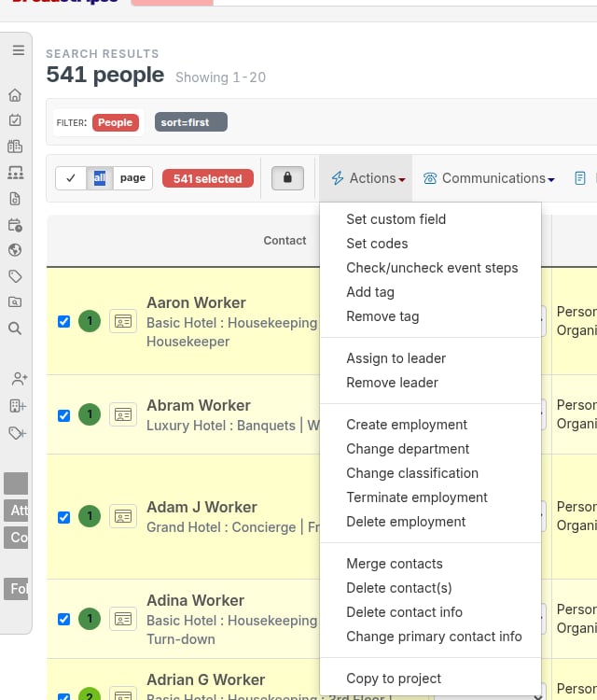The height and width of the screenshot is (700, 597).
Task: Select the 'page' selection toggle
Action: coord(132,178)
